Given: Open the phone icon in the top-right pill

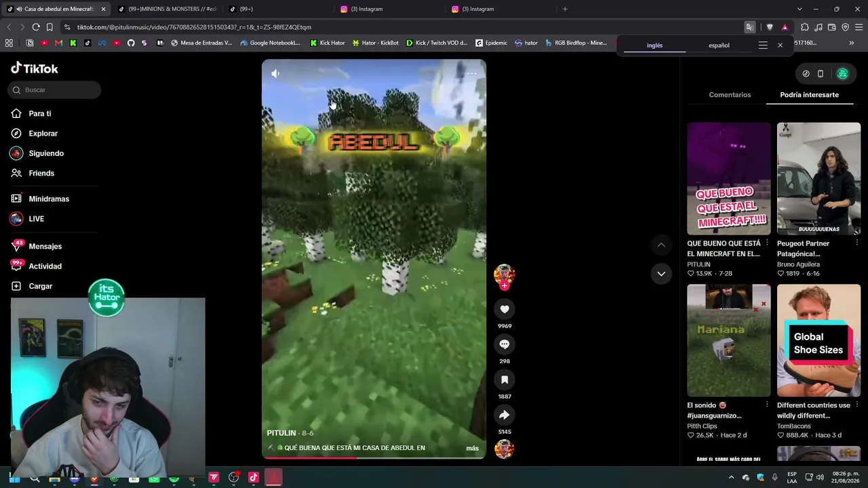Looking at the screenshot, I should [821, 74].
